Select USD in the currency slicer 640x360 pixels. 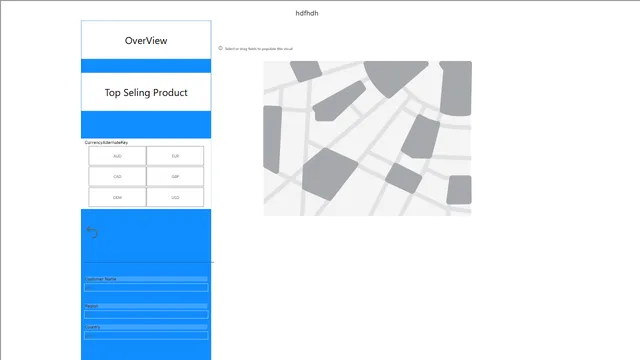coord(175,197)
